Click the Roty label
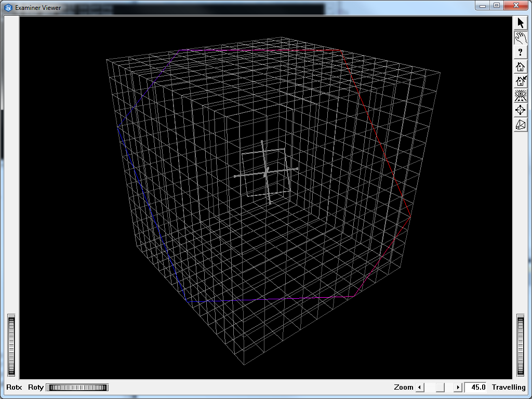This screenshot has height=399, width=532. (36, 387)
